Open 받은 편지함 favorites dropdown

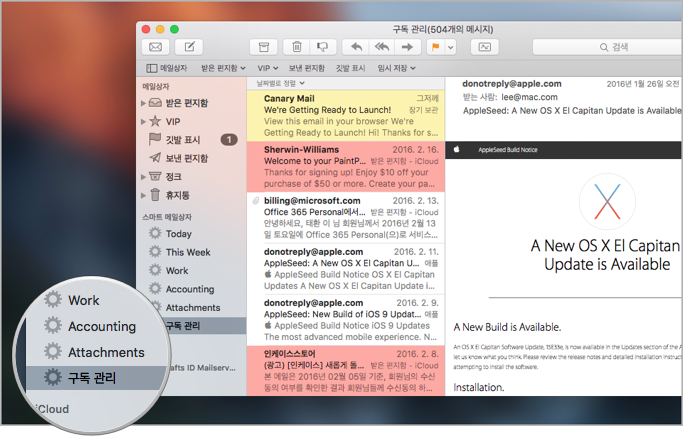click(x=223, y=68)
